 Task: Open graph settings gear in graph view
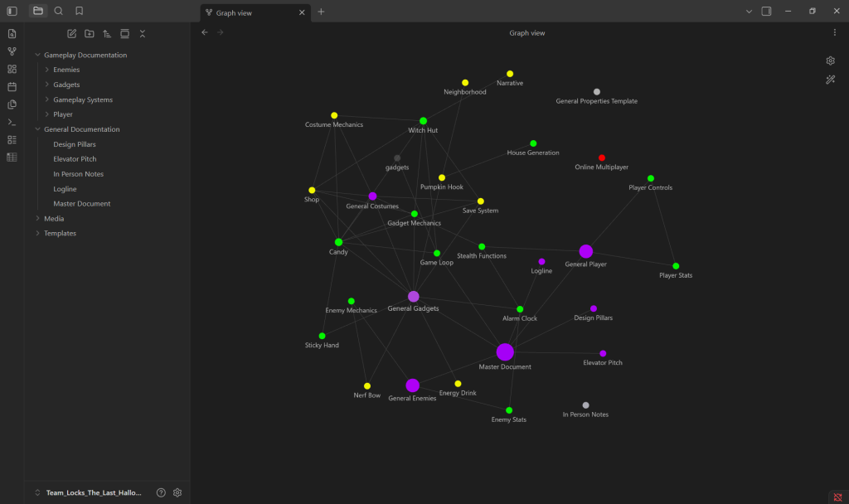(x=830, y=61)
